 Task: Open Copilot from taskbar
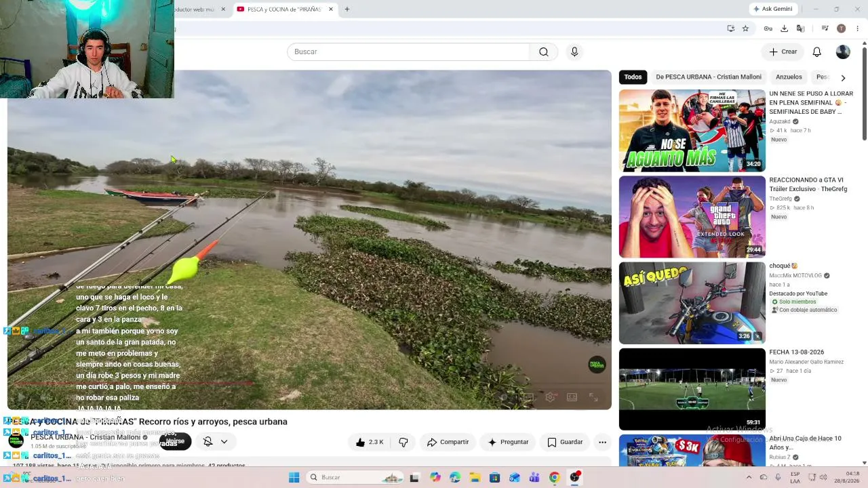[x=435, y=478]
